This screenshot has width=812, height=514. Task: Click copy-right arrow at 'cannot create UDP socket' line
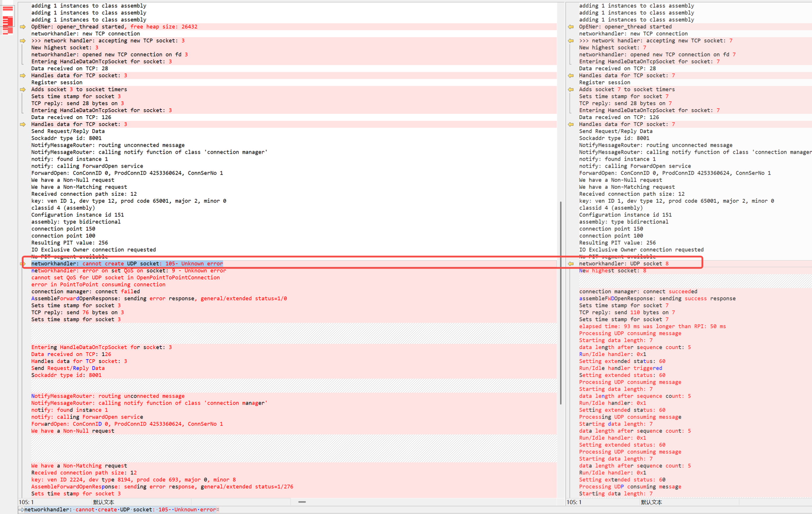tap(23, 264)
